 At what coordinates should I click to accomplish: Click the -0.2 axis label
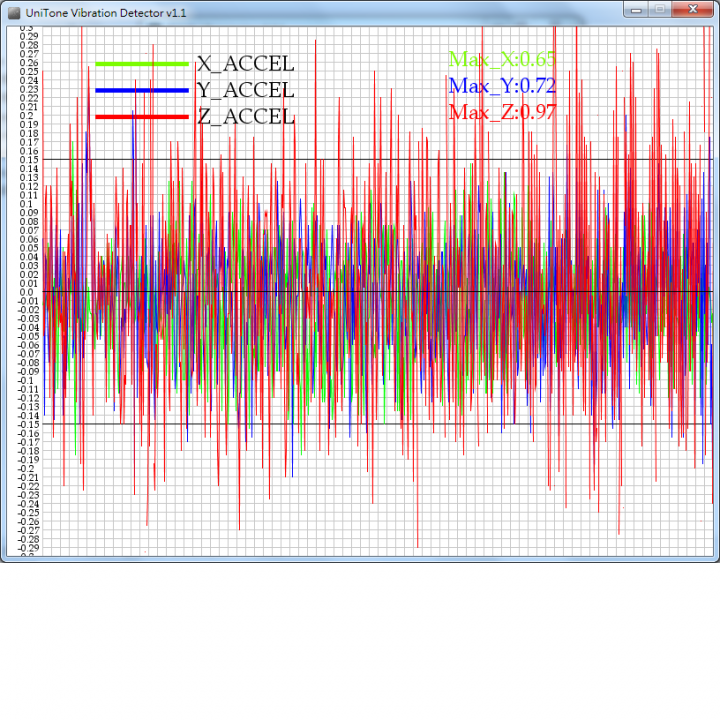click(x=26, y=469)
